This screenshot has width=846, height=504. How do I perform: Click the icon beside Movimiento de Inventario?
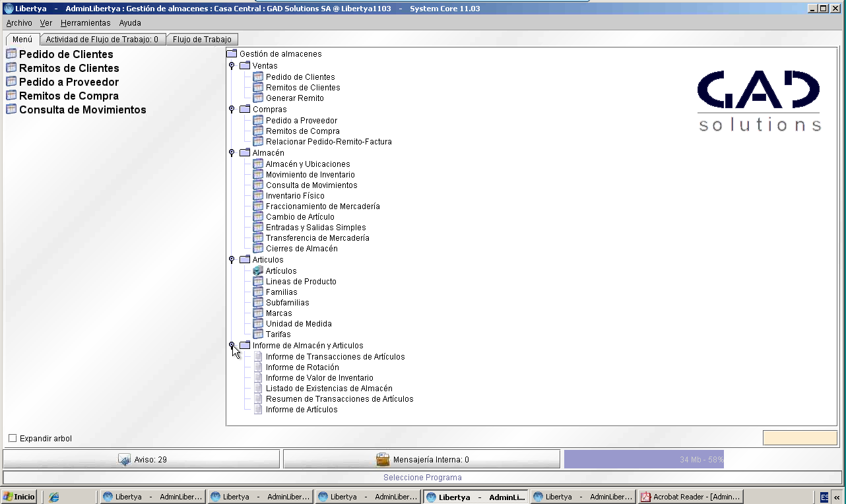[x=258, y=175]
